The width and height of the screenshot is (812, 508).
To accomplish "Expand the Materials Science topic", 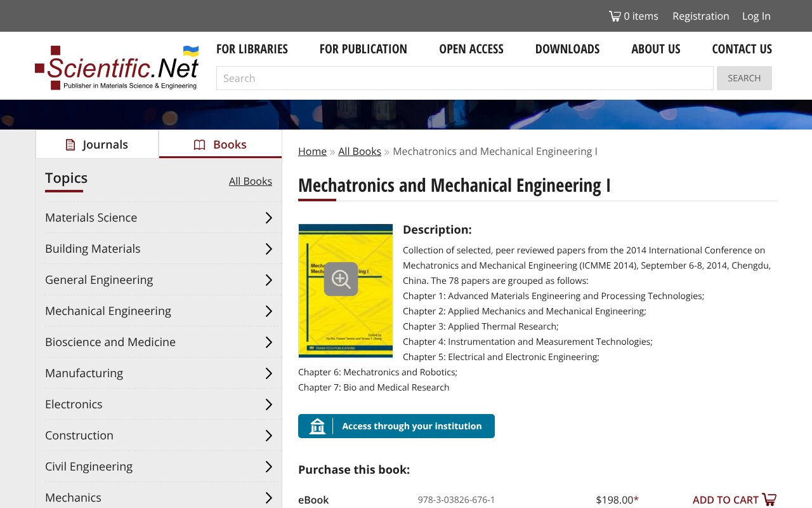I will (269, 217).
